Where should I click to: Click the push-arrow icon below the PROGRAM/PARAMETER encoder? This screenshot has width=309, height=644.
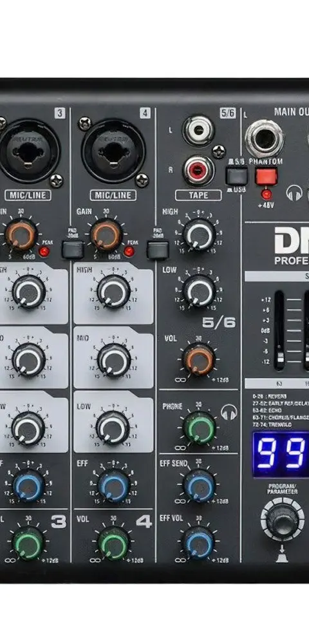pyautogui.click(x=282, y=553)
